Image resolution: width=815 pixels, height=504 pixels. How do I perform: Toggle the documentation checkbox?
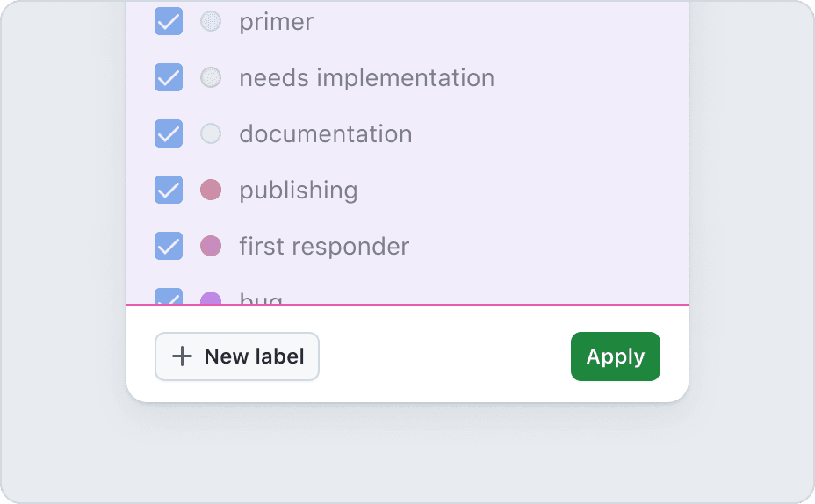(x=169, y=133)
